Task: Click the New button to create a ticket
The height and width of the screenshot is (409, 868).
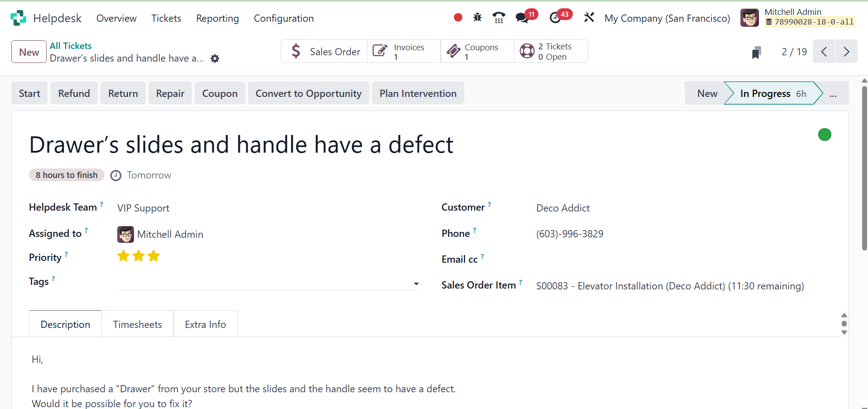Action: [29, 52]
